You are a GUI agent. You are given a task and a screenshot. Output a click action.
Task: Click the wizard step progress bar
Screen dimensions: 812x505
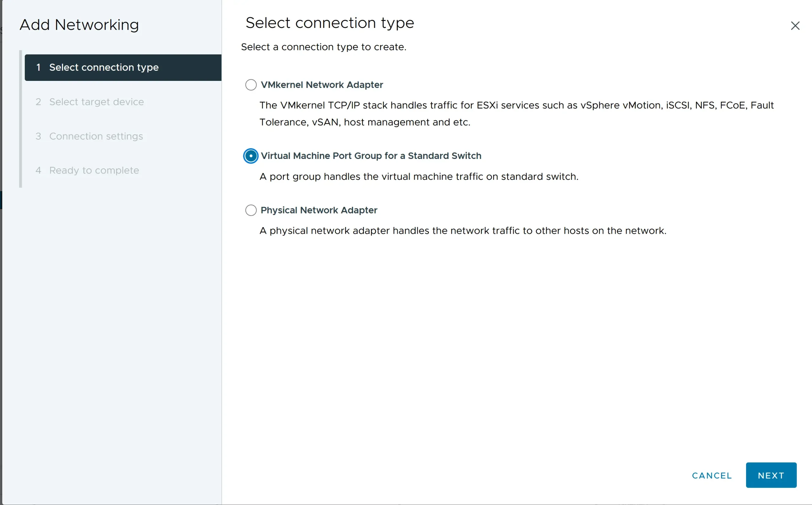click(21, 119)
